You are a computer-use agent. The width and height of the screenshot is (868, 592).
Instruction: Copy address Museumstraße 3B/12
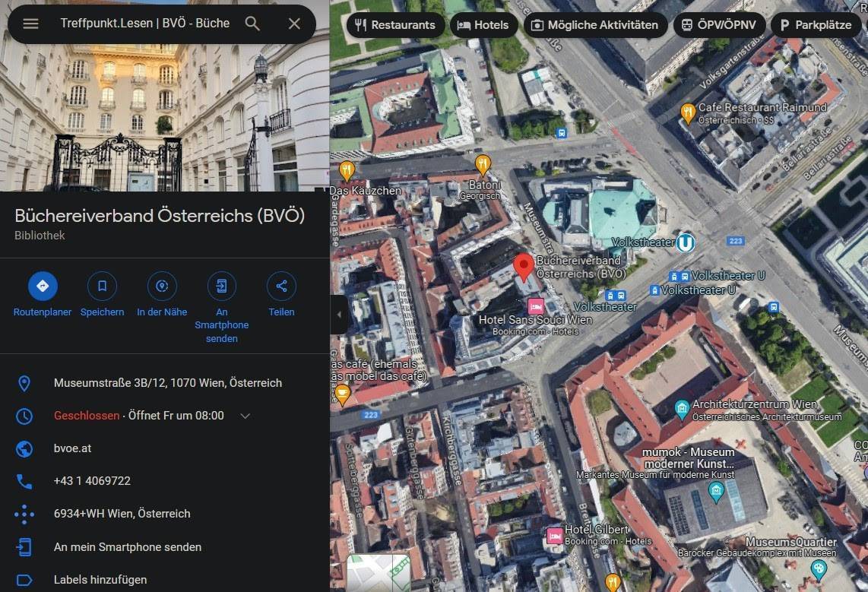click(x=168, y=383)
